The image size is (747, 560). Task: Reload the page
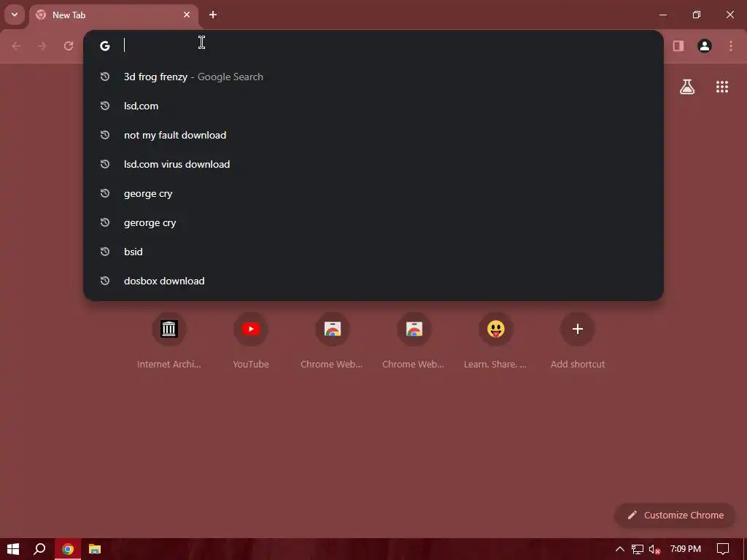(x=69, y=46)
